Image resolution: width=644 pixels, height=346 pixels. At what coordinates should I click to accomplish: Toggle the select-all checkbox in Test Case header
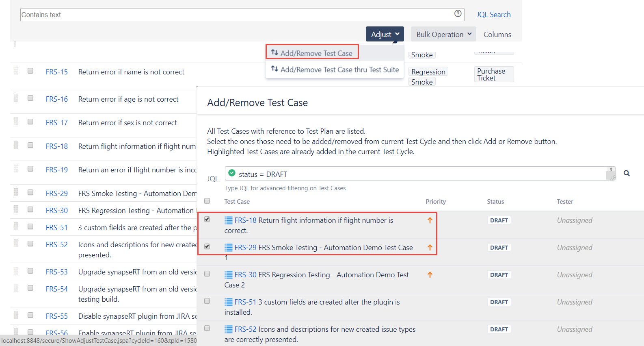tap(207, 201)
